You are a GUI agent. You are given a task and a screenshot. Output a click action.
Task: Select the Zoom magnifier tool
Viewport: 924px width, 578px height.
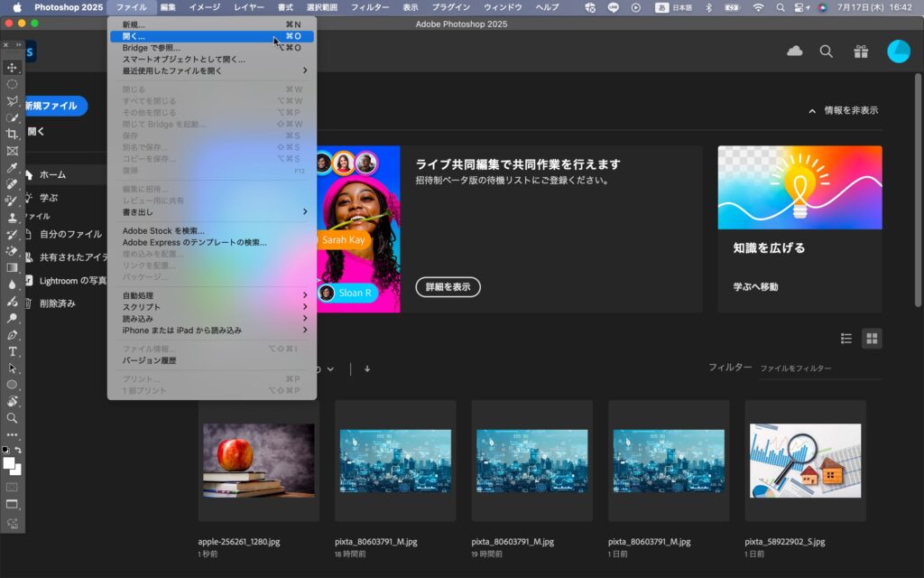click(x=12, y=418)
